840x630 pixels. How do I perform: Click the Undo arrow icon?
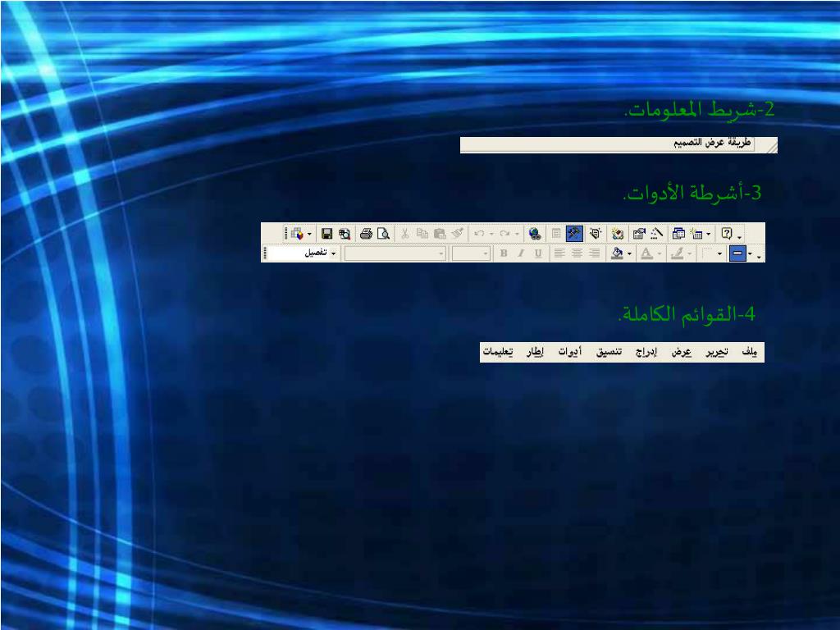[479, 234]
